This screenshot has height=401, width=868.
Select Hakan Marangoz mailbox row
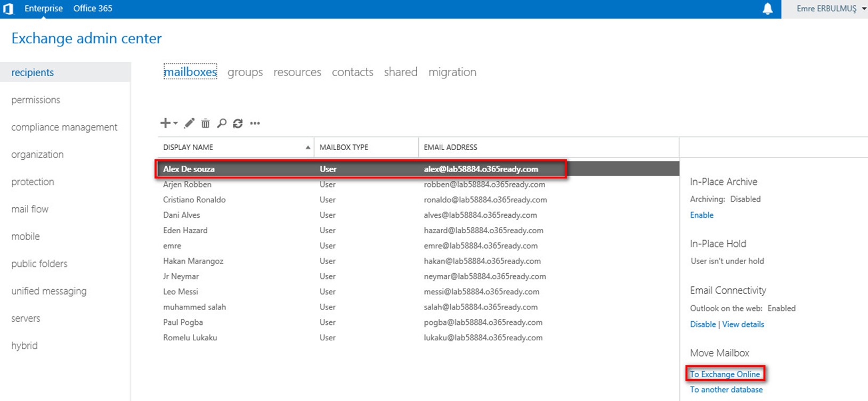click(x=418, y=261)
